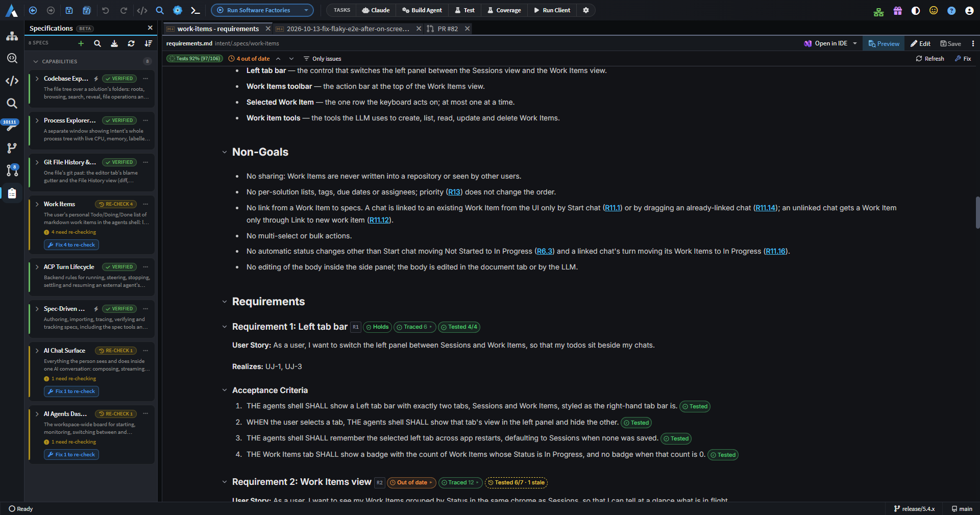
Task: Click the navigate back arrow icon
Action: click(x=33, y=10)
